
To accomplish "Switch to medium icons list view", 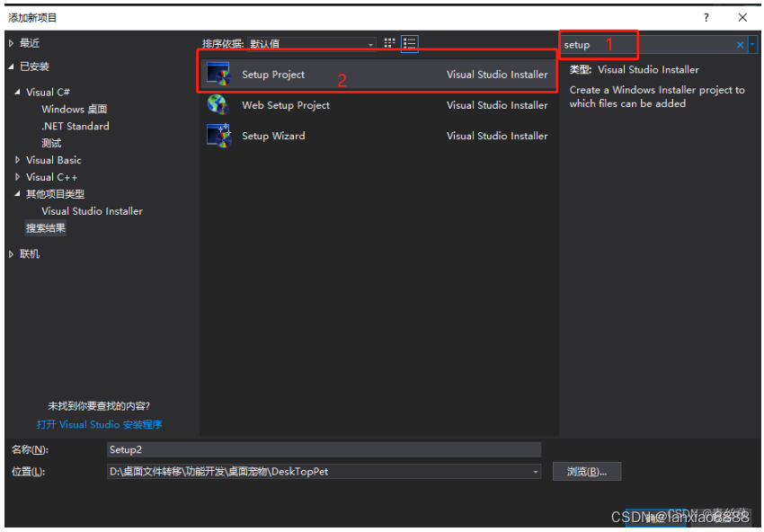I will 409,43.
